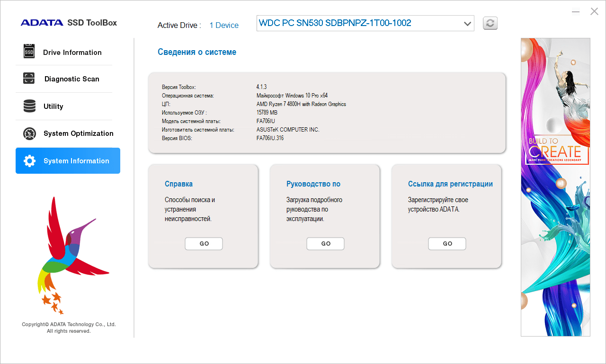Image resolution: width=606 pixels, height=364 pixels.
Task: Click the Utility database stack icon
Action: [x=29, y=106]
